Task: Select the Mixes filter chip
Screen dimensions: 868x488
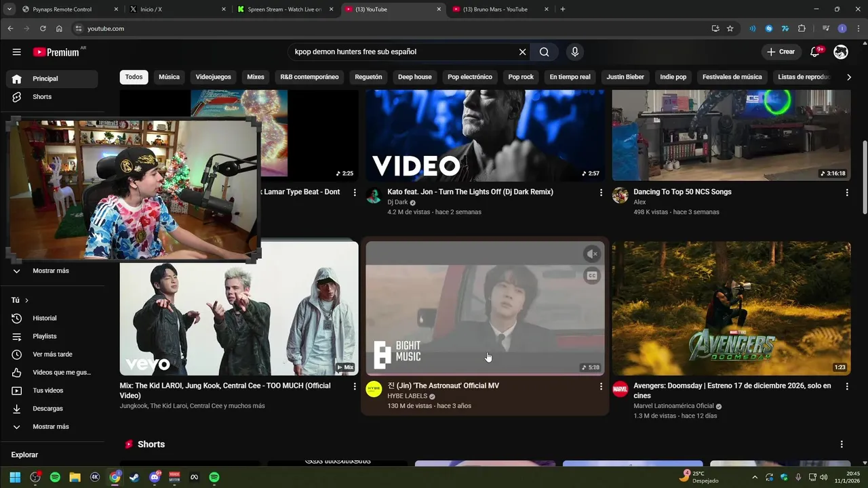Action: click(256, 77)
